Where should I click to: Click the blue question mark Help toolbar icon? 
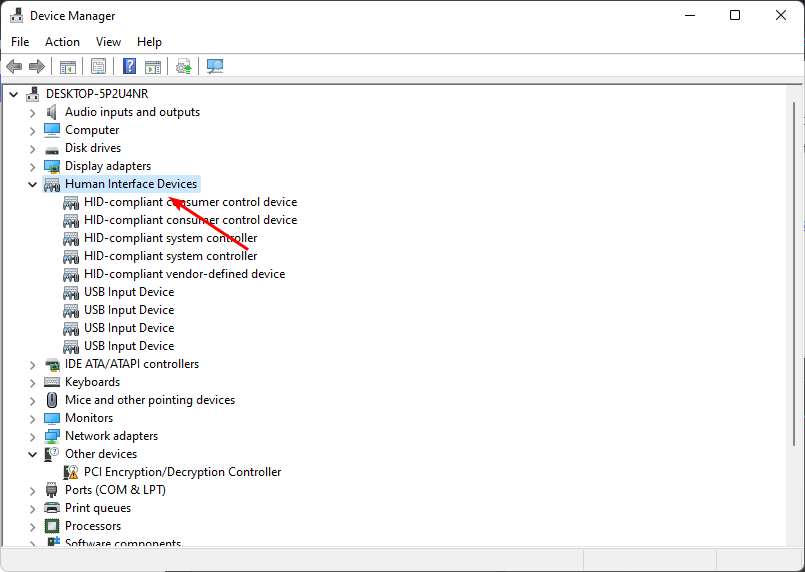pyautogui.click(x=129, y=66)
